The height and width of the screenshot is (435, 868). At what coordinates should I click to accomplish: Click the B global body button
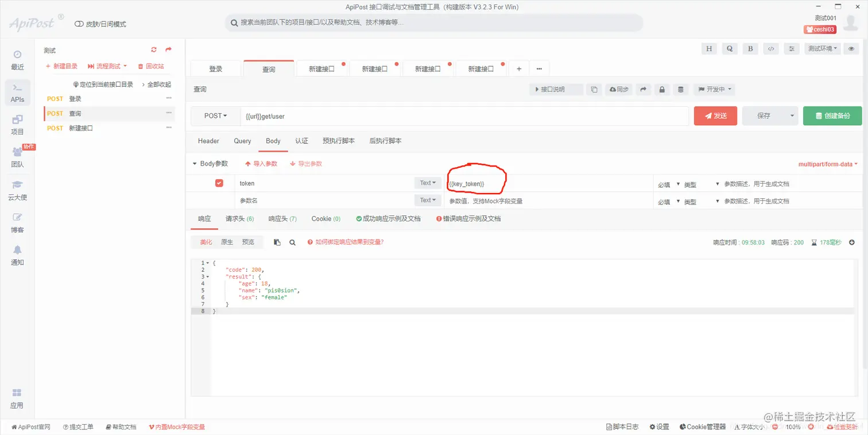pyautogui.click(x=750, y=49)
